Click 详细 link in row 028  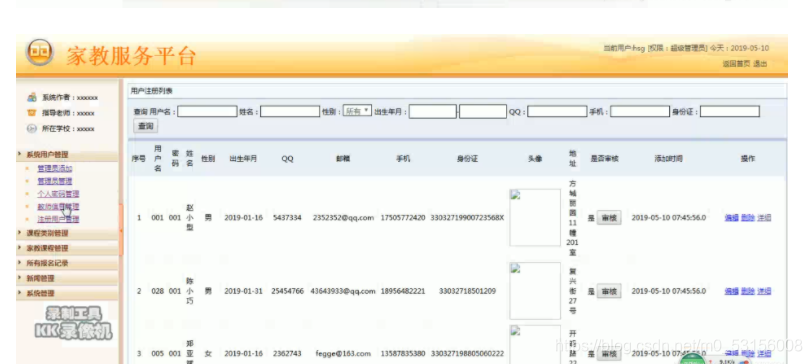764,291
